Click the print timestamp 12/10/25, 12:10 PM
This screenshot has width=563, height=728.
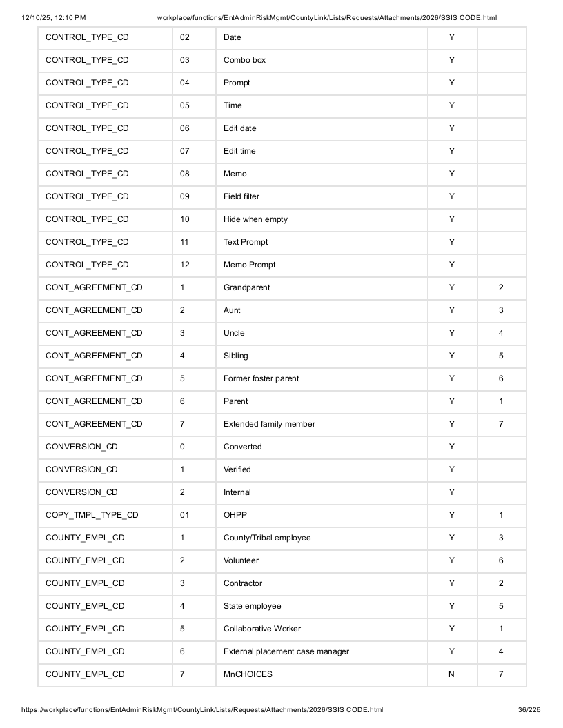[x=53, y=18]
